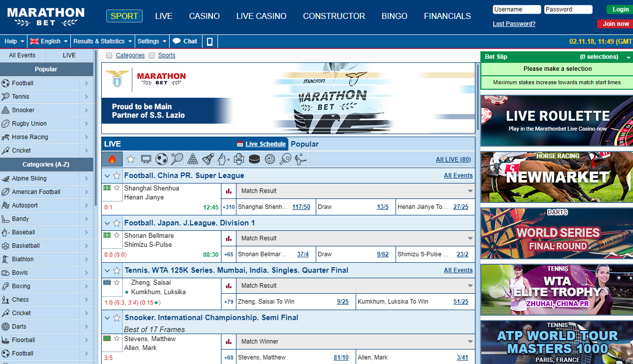This screenshot has width=633, height=364.
Task: Click the Darts board icon in sidebar
Action: [5, 327]
